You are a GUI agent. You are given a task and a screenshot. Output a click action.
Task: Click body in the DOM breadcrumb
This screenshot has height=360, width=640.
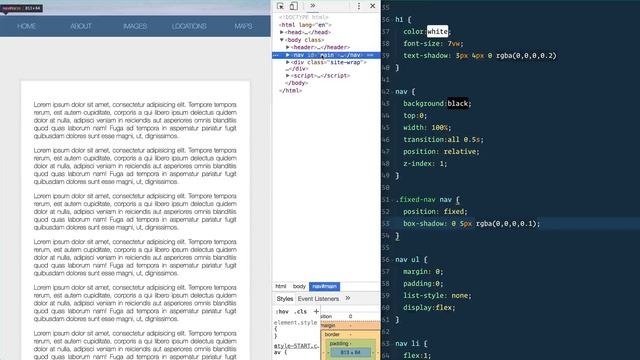point(299,287)
